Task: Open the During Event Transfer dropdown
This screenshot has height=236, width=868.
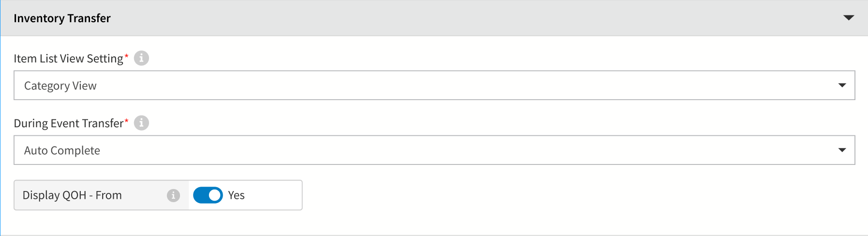Action: point(434,150)
